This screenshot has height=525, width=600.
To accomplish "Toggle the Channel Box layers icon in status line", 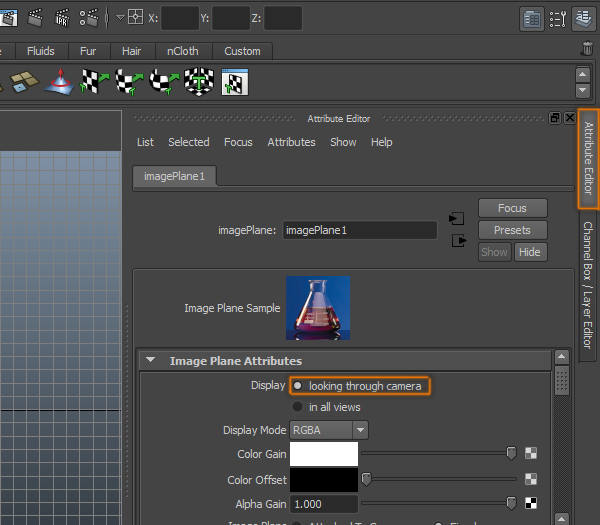I will 584,18.
